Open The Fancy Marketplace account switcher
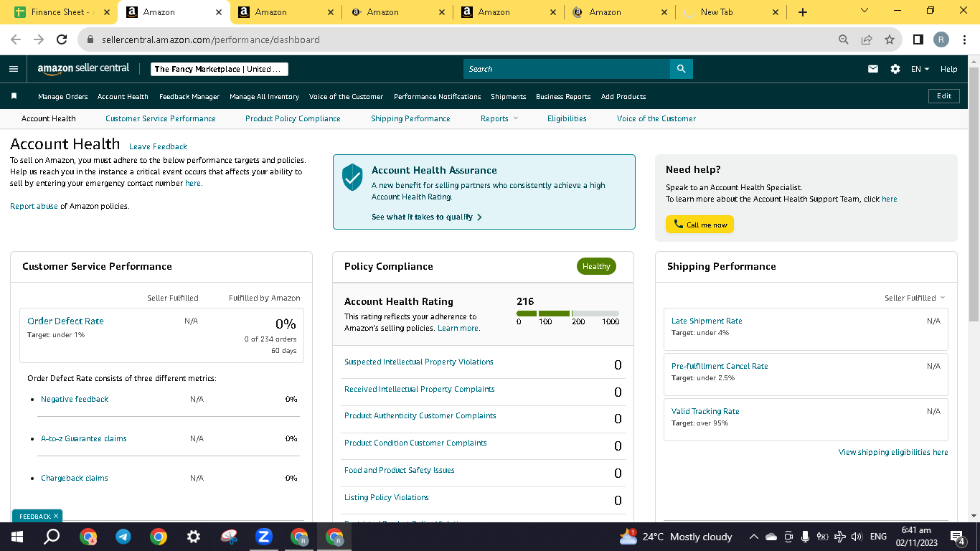This screenshot has height=551, width=980. pyautogui.click(x=220, y=69)
